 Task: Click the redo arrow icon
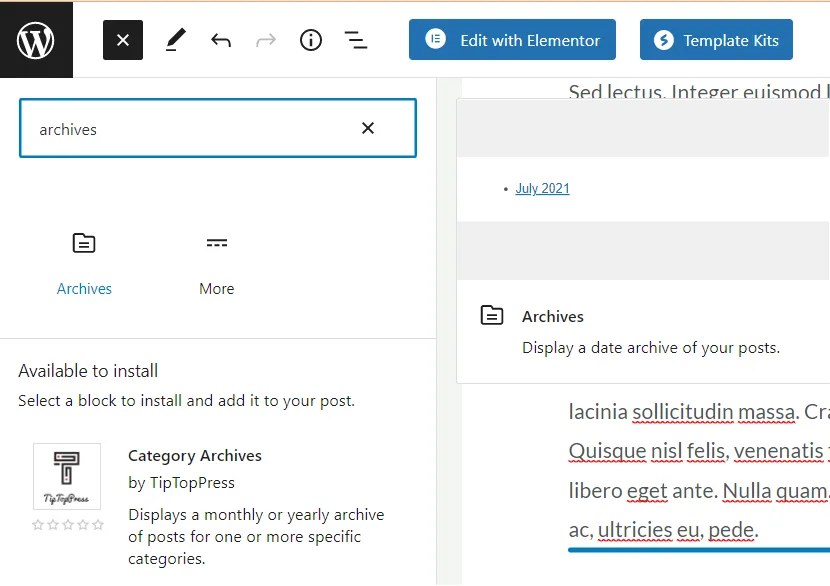tap(266, 40)
